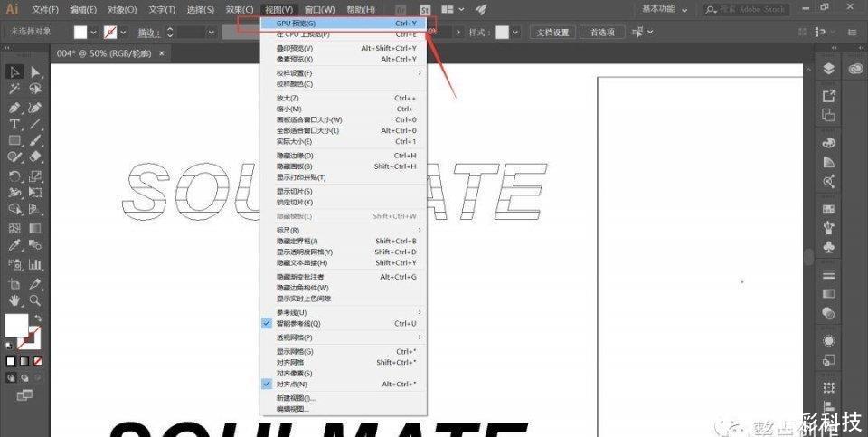Viewport: 868px width, 437px height.
Task: Activate the Blend tool
Action: point(35,245)
